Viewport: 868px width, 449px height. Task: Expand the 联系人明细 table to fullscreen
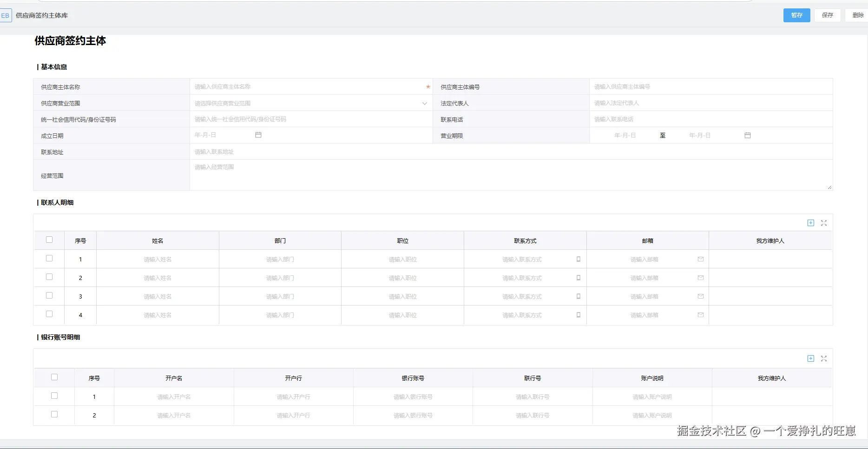824,223
